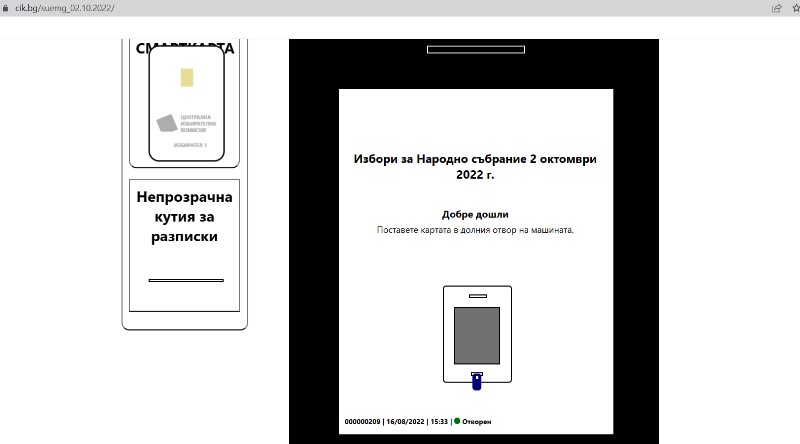Click the 'Поставете картата в долния отвор' instruction
This screenshot has width=800, height=444.
pos(475,230)
